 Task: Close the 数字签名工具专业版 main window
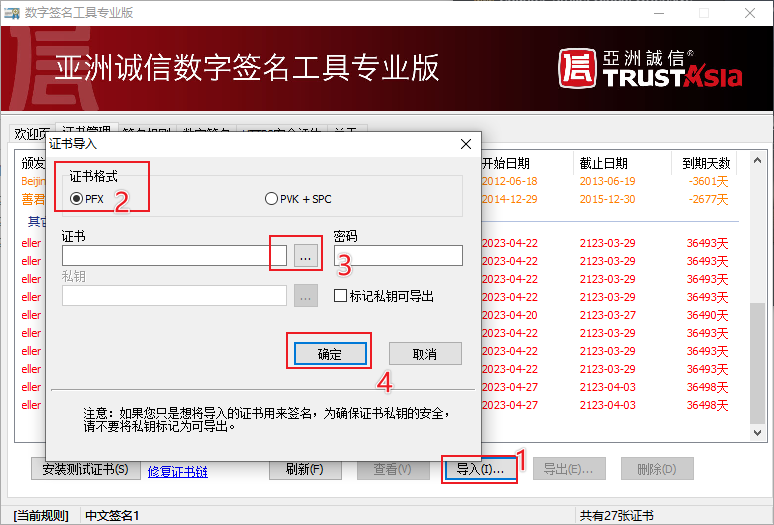coord(750,13)
